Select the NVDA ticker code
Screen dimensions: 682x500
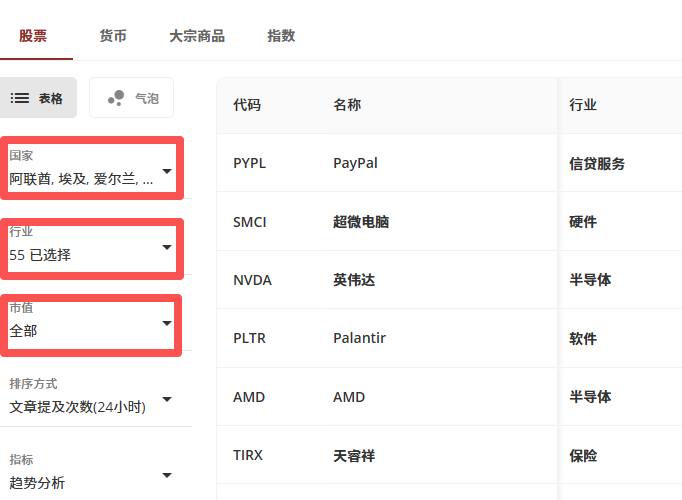(252, 280)
